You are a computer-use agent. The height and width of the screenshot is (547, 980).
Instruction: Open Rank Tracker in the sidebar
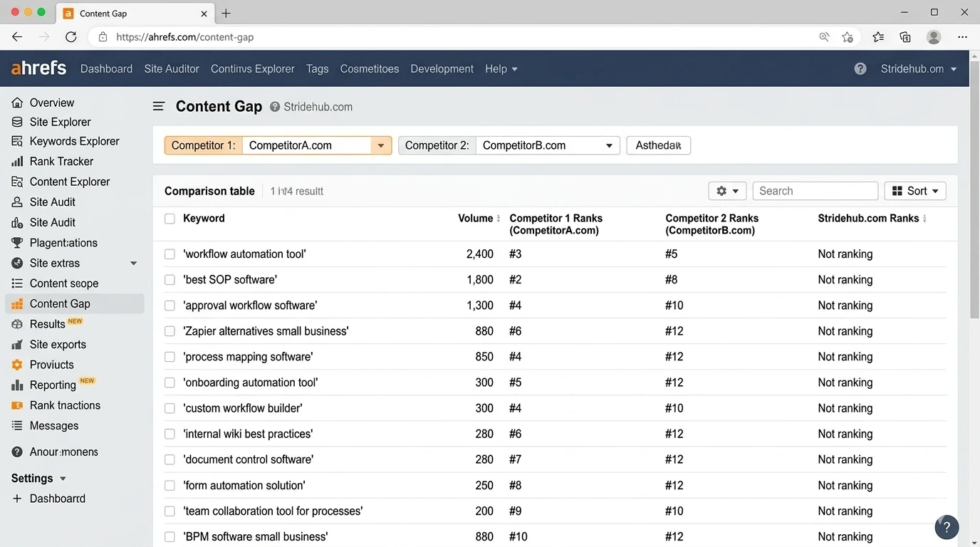pyautogui.click(x=61, y=162)
